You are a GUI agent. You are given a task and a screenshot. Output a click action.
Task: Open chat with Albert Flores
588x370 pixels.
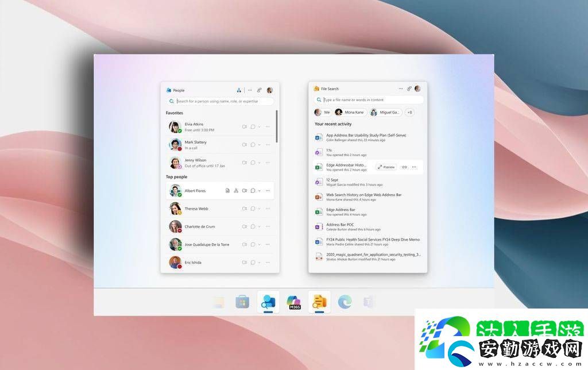click(x=253, y=191)
